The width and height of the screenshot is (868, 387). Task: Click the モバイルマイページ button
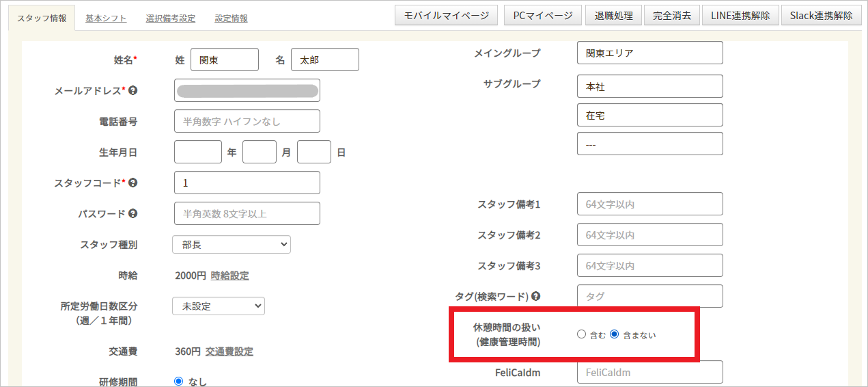click(446, 16)
